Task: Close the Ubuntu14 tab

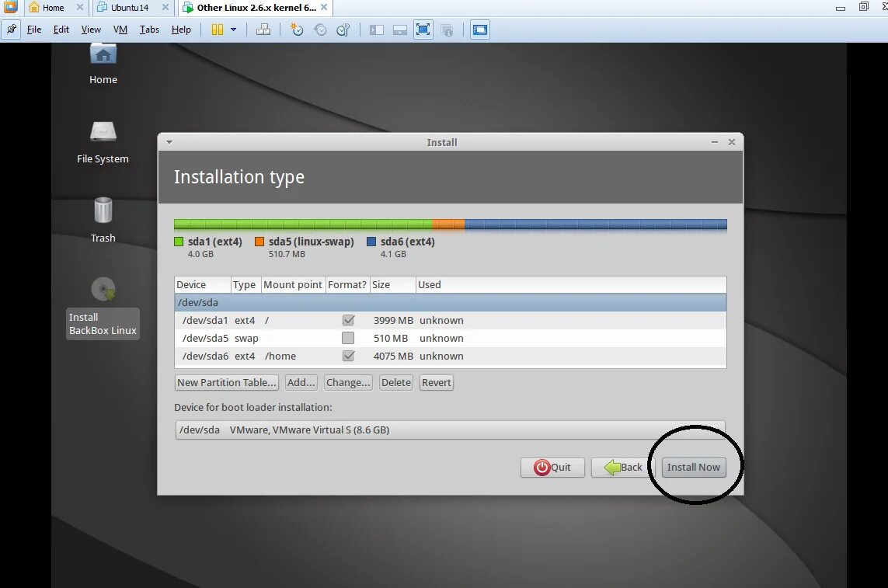Action: click(165, 7)
